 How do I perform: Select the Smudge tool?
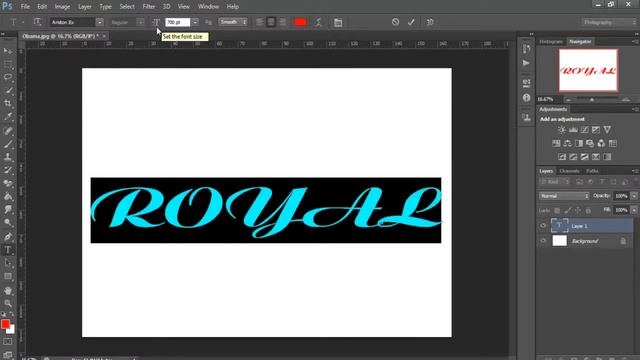point(8,210)
